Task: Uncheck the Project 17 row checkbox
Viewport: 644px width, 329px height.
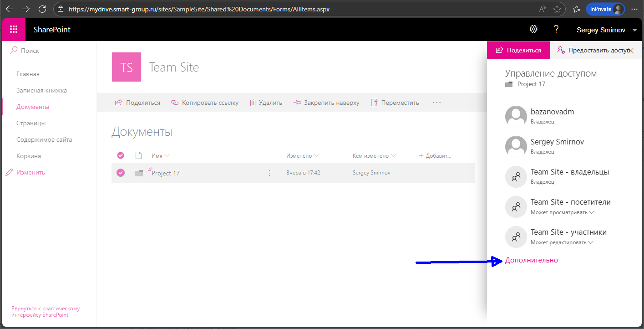Action: coord(121,173)
